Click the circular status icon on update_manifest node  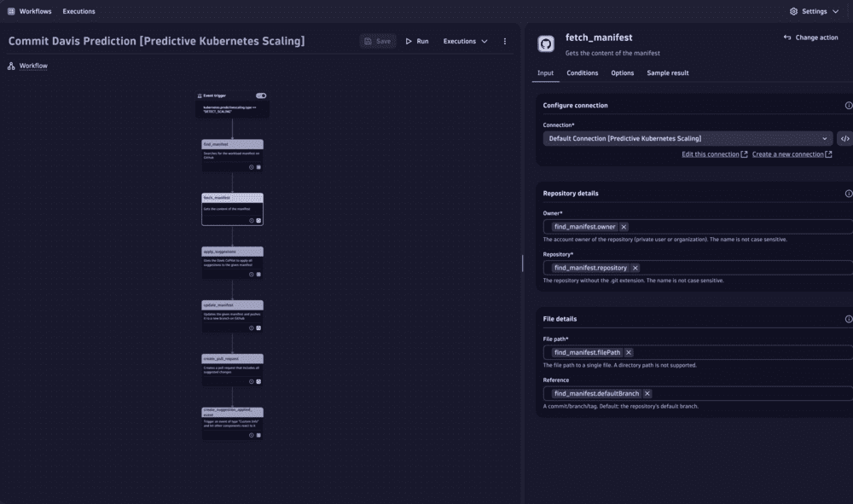coord(252,327)
